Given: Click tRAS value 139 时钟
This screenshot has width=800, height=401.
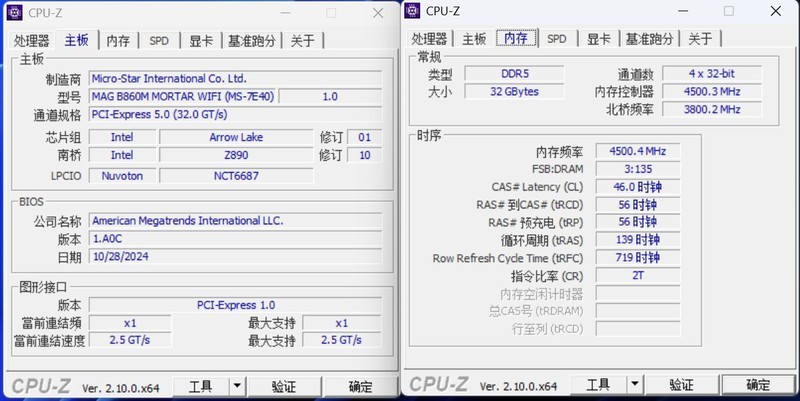Looking at the screenshot, I should (x=638, y=240).
